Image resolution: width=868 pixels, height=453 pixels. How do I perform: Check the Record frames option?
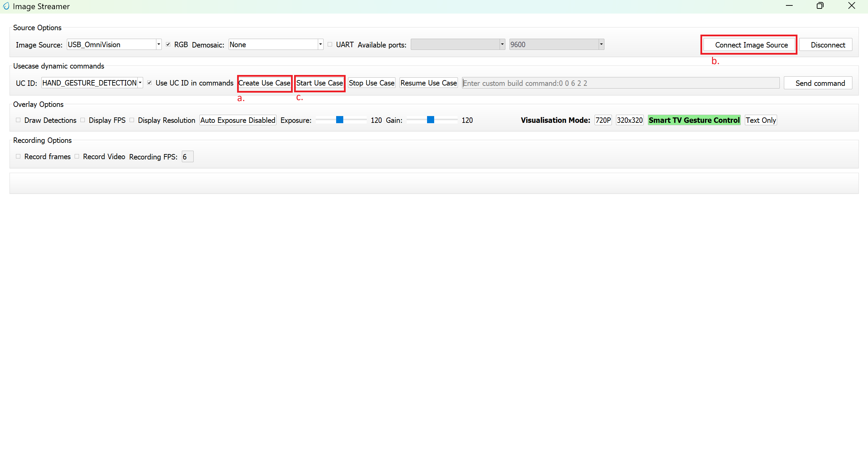[x=18, y=156]
